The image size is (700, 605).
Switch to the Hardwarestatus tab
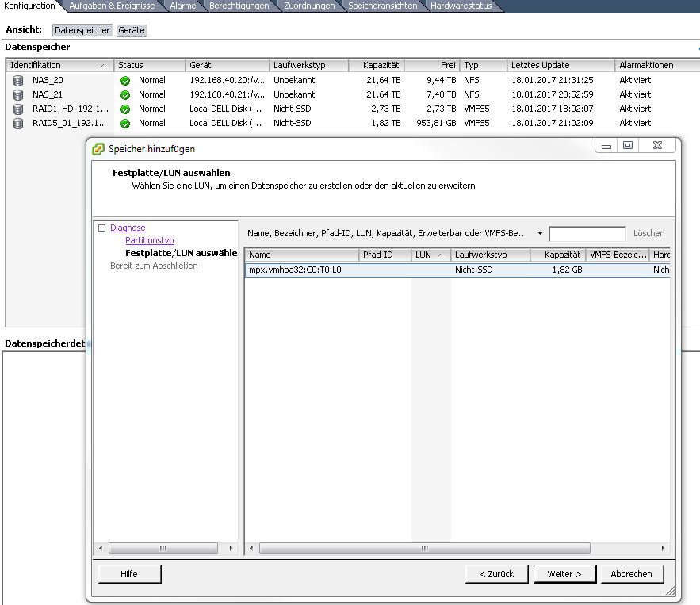461,6
